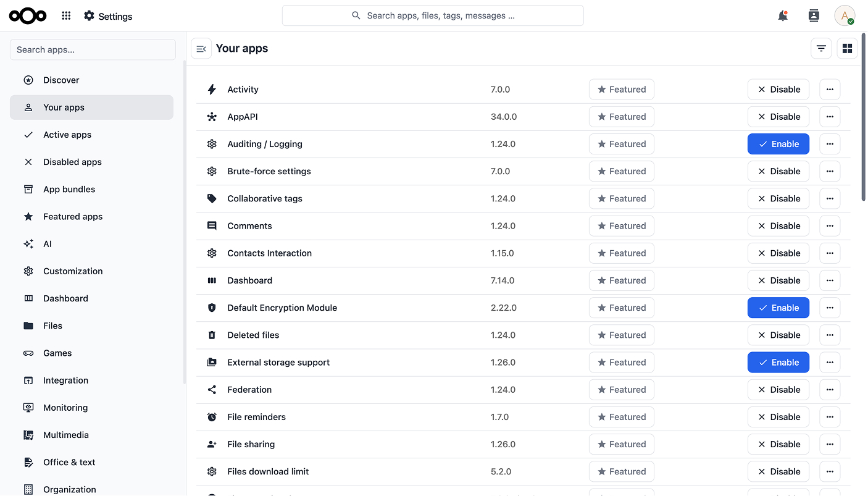Open the notifications bell icon
868x496 pixels.
pos(783,16)
